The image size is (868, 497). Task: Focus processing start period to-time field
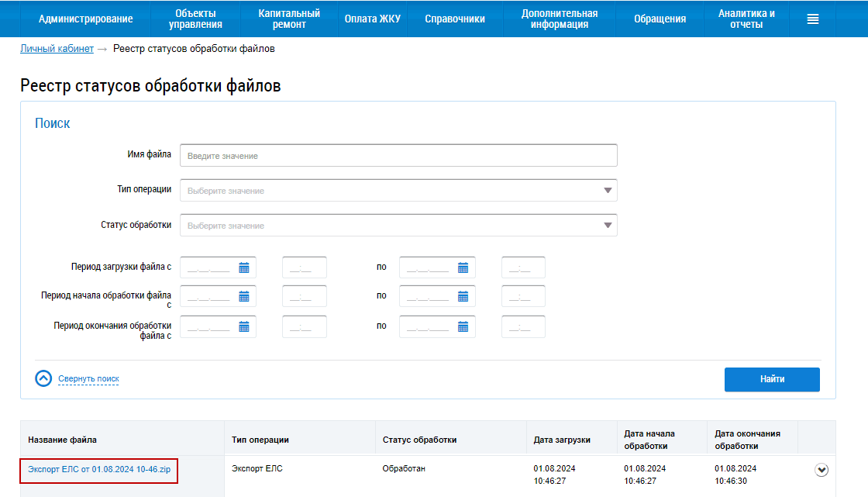523,296
